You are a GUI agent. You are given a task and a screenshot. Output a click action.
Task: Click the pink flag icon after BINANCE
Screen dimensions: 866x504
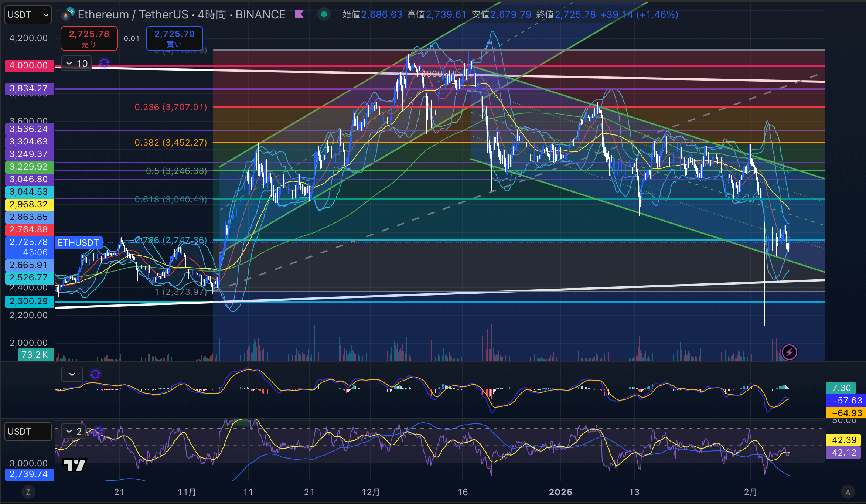pyautogui.click(x=299, y=14)
